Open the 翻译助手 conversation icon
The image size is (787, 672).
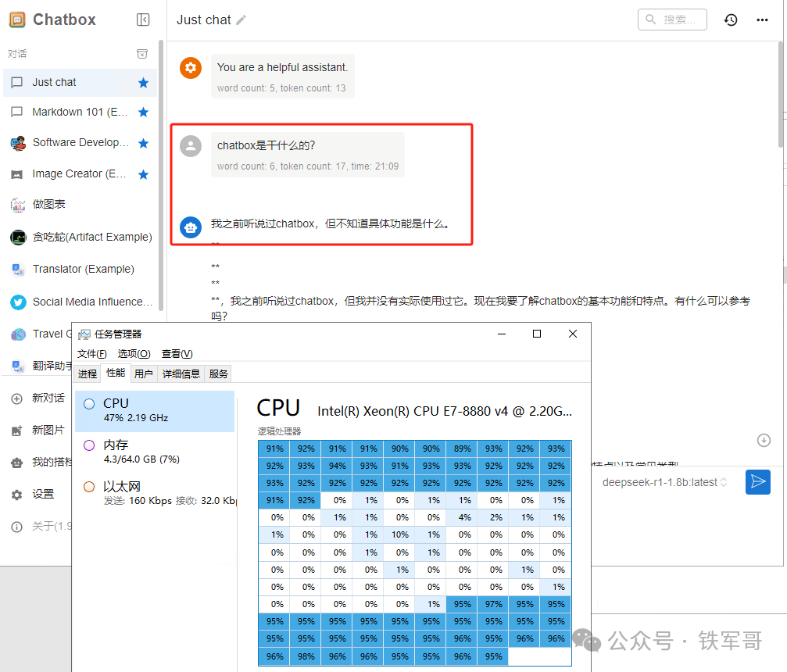[x=18, y=366]
